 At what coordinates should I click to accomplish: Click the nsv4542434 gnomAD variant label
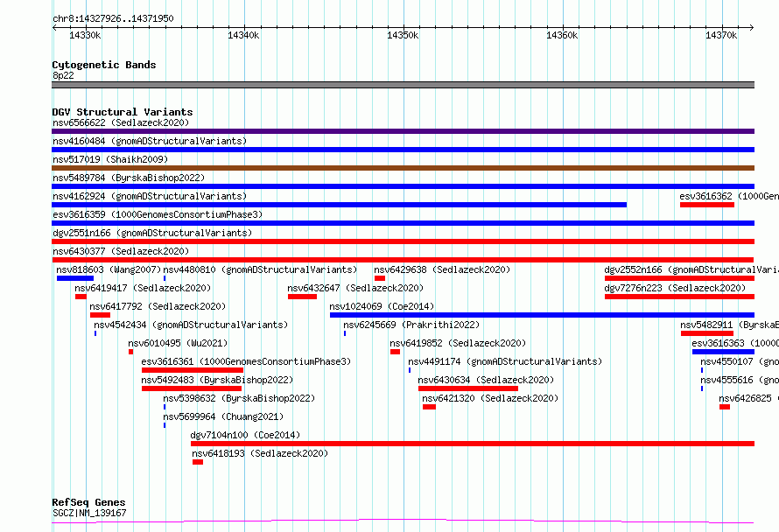191,325
